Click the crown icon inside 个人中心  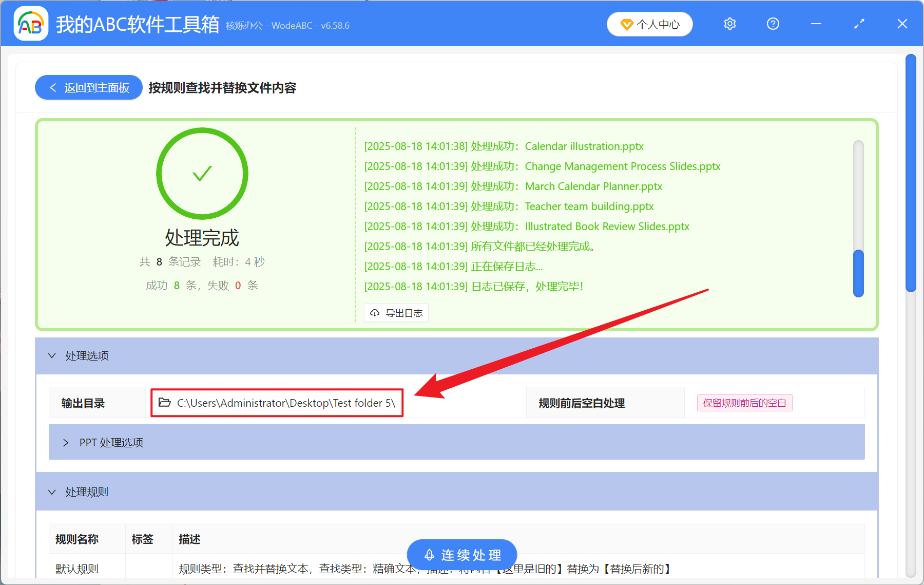(626, 24)
